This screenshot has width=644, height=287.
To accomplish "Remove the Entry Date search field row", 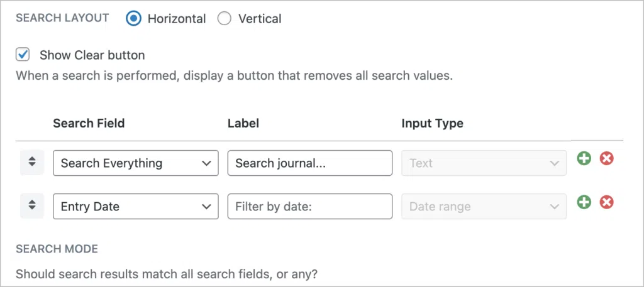I will coord(607,202).
